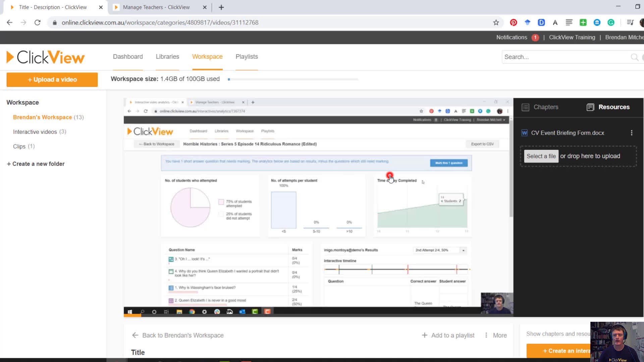Open the Clips folder
This screenshot has width=644, height=362.
19,146
